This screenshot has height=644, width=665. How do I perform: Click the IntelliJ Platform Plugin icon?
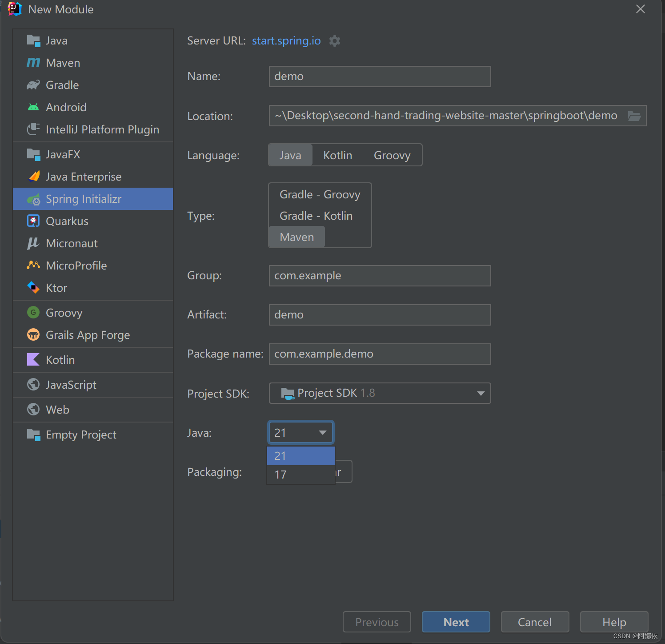(x=33, y=129)
